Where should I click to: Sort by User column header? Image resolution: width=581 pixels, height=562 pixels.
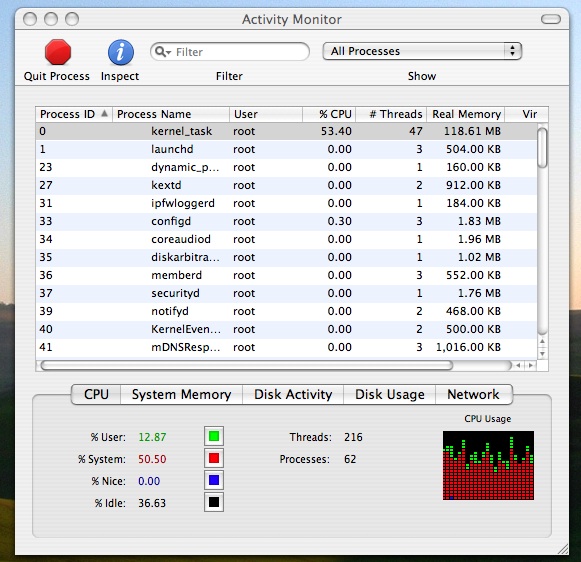[x=266, y=114]
